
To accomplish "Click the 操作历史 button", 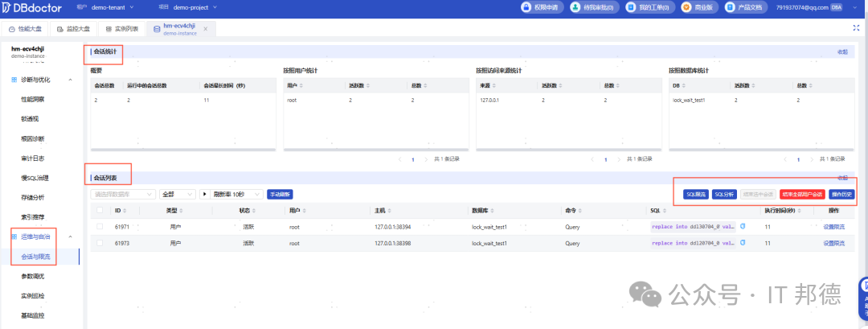I will pos(842,195).
